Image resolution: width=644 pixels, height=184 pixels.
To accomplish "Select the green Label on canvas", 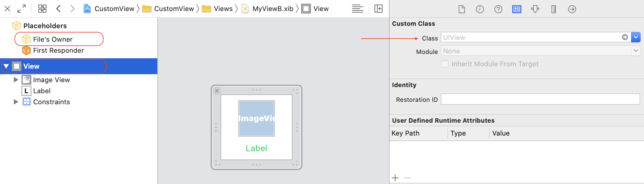I will 256,148.
